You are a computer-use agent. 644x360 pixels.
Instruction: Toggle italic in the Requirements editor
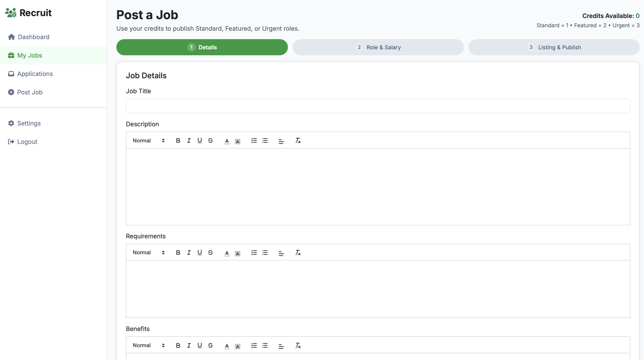tap(189, 253)
